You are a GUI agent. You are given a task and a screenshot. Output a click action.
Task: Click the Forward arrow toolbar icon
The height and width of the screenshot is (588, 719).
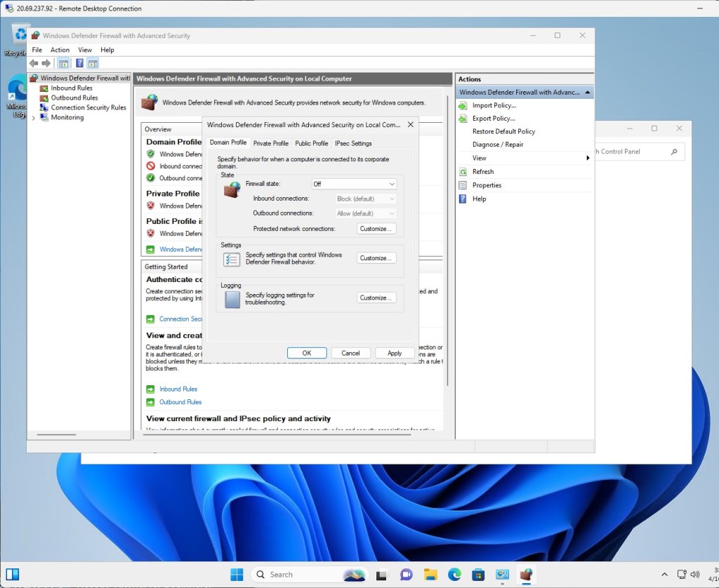[x=46, y=63]
